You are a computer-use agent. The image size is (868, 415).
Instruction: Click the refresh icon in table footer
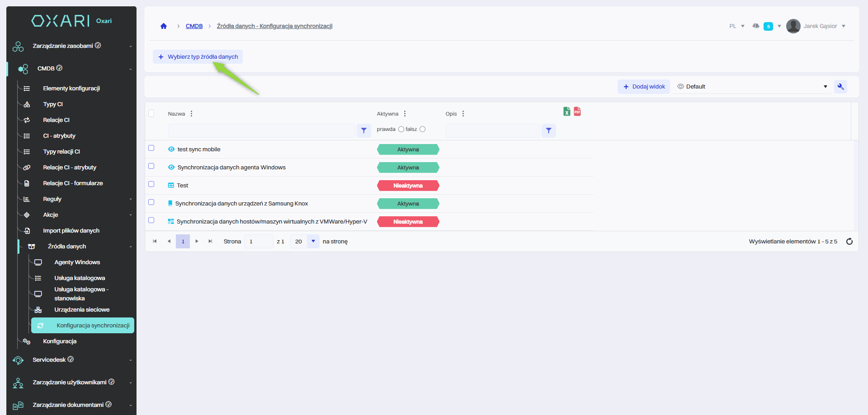(849, 242)
